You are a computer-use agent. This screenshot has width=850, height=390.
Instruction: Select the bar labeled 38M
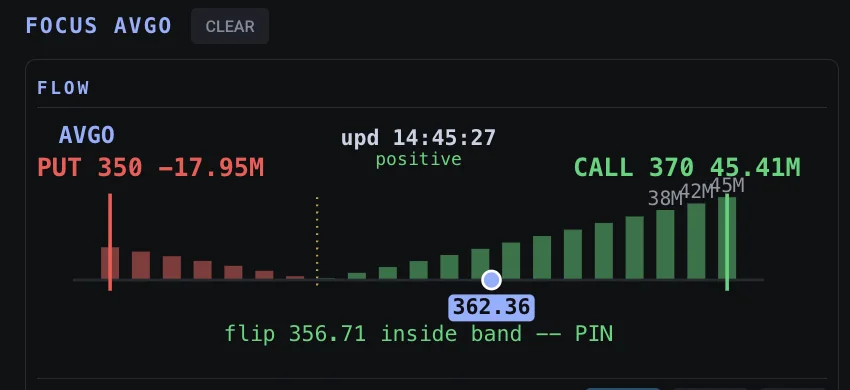click(665, 245)
